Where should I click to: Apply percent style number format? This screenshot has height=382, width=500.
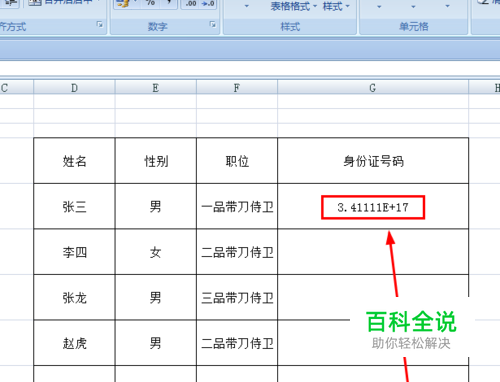coord(151,3)
